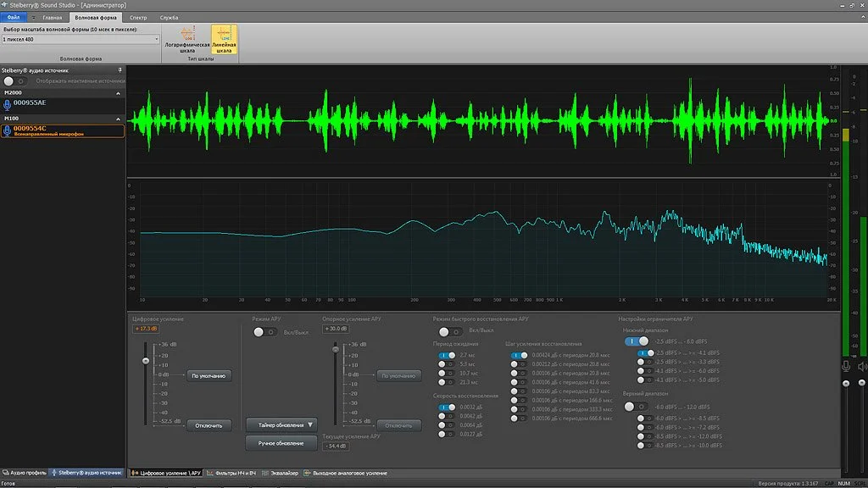Select the 5.3 мс waiting period
This screenshot has height=488, width=868.
point(446,364)
